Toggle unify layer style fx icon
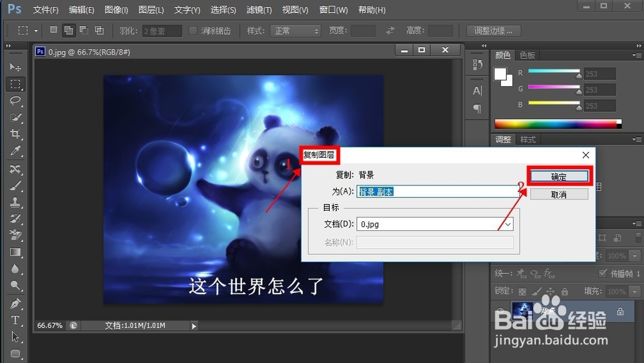This screenshot has height=363, width=644. tap(549, 273)
